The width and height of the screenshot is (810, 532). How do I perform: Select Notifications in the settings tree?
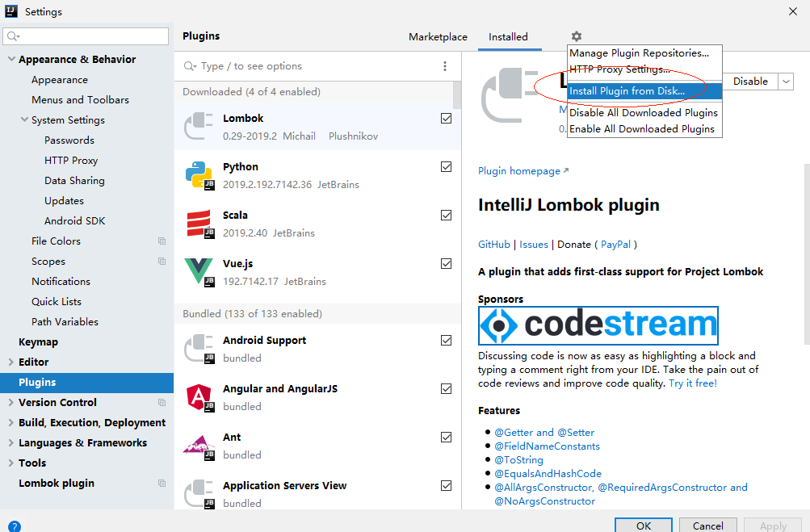pos(61,282)
